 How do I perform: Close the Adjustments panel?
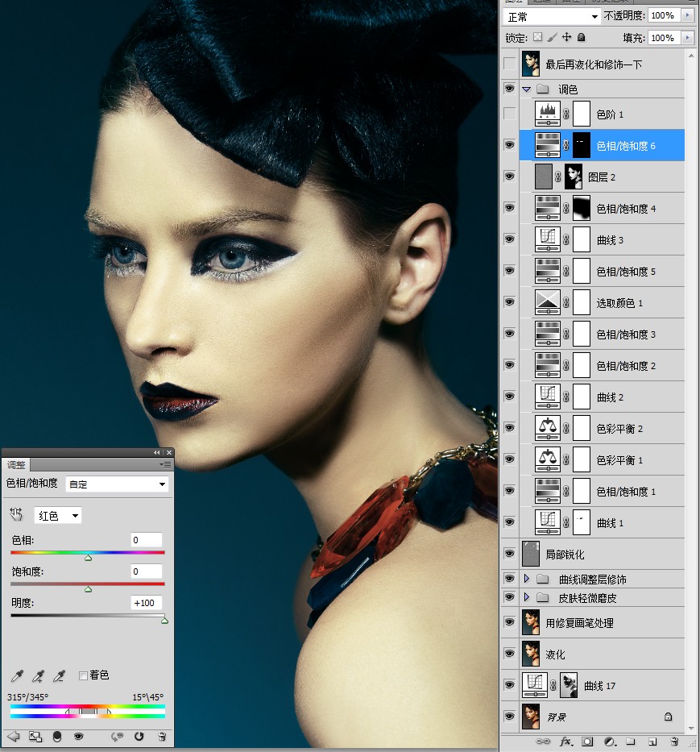[169, 453]
